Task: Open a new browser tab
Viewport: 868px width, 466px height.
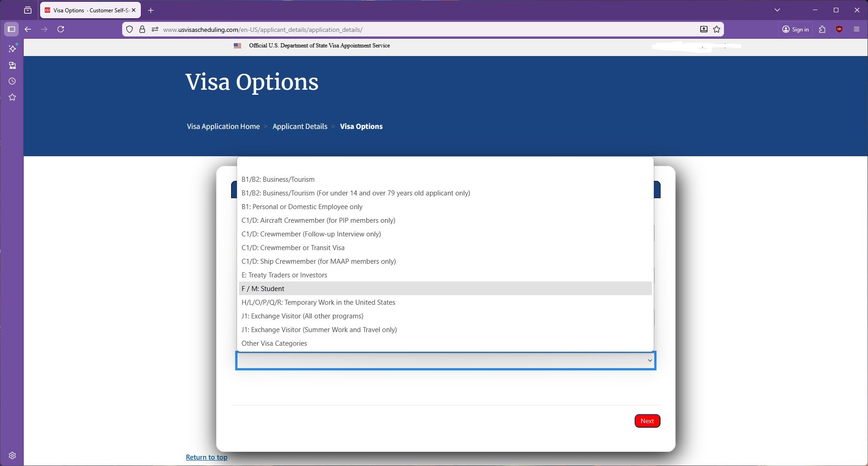Action: 151,10
